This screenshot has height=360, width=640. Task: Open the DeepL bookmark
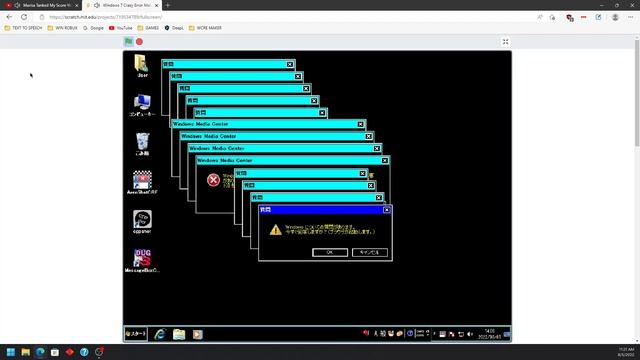click(174, 28)
